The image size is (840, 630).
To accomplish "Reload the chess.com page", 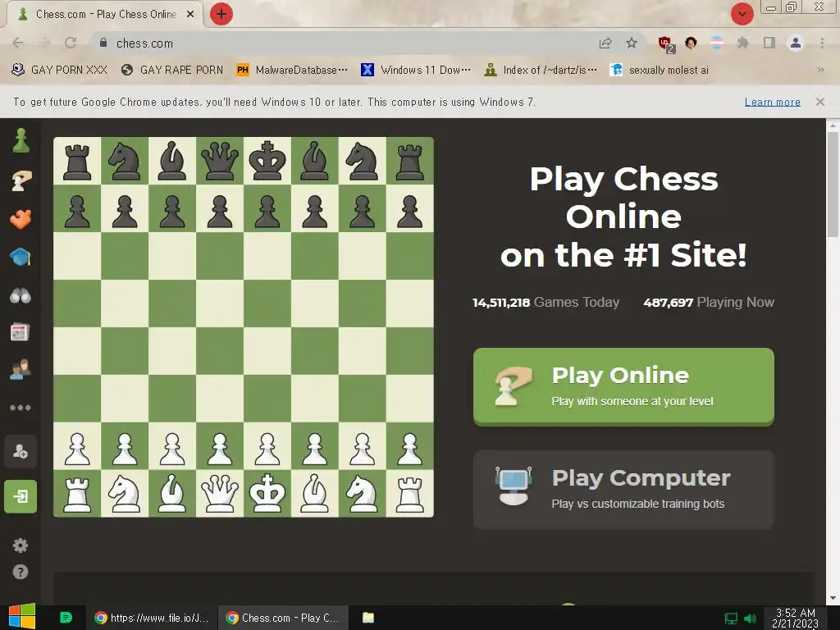I will pyautogui.click(x=71, y=43).
